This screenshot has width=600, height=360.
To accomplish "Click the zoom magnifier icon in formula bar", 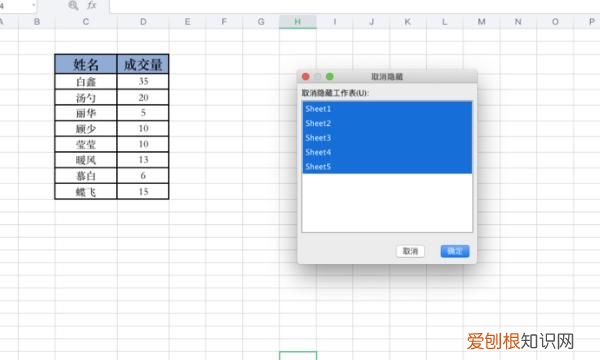I will tap(73, 5).
